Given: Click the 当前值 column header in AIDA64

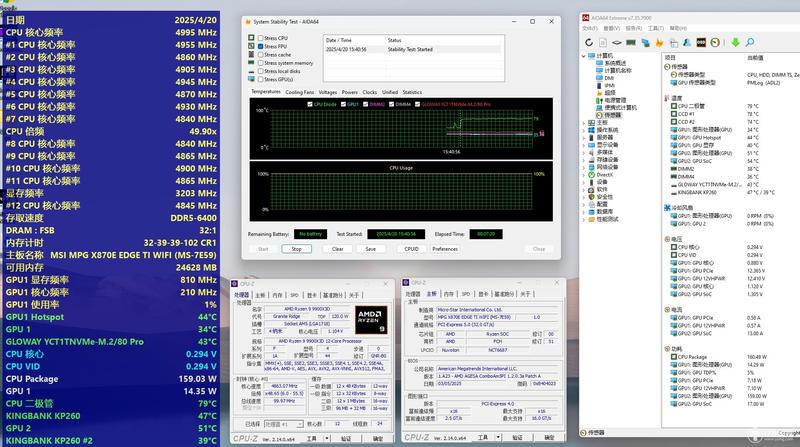Looking at the screenshot, I should [x=755, y=58].
